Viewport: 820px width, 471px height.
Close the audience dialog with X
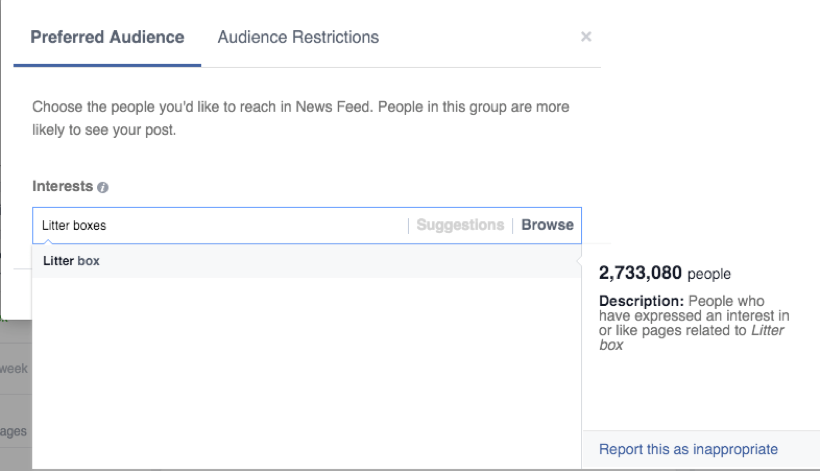(x=586, y=37)
